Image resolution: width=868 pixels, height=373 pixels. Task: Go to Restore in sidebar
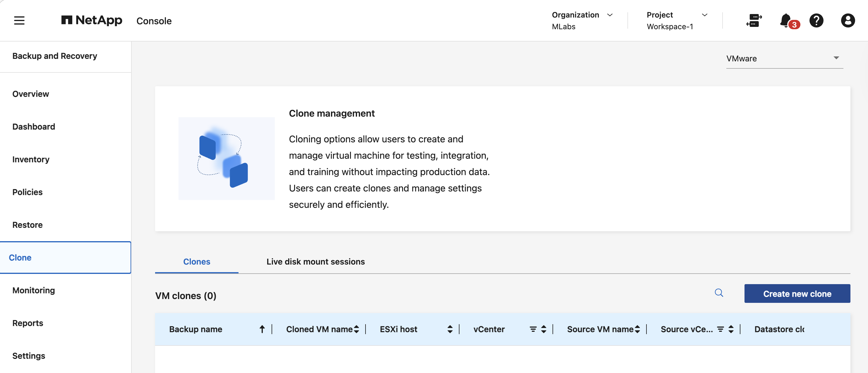click(27, 225)
